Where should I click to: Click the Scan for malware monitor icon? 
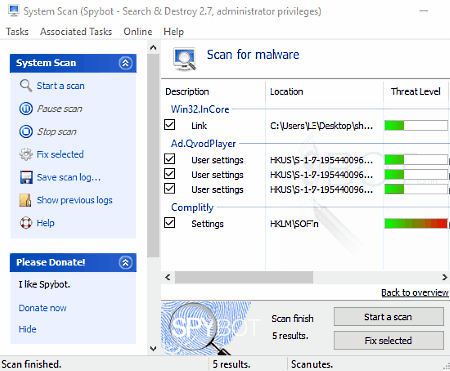click(x=184, y=59)
